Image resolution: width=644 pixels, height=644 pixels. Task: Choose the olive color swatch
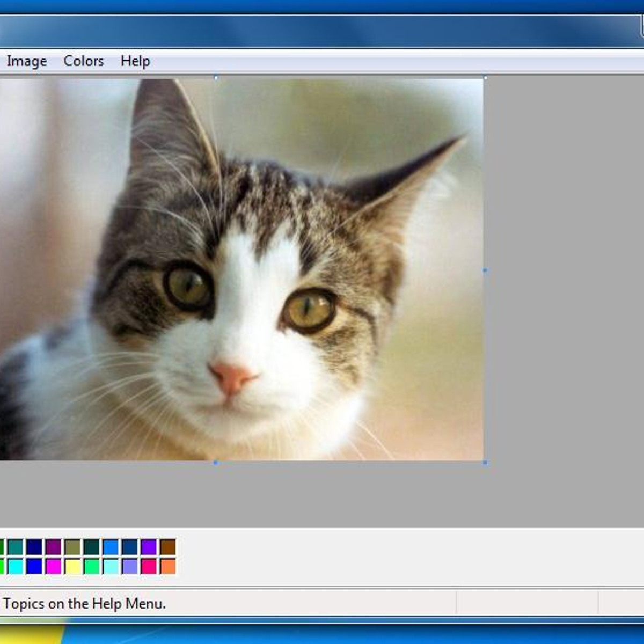coord(72,547)
